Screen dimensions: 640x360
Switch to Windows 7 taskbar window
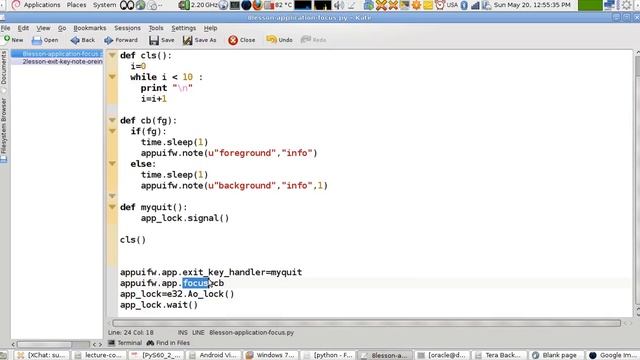pos(271,355)
